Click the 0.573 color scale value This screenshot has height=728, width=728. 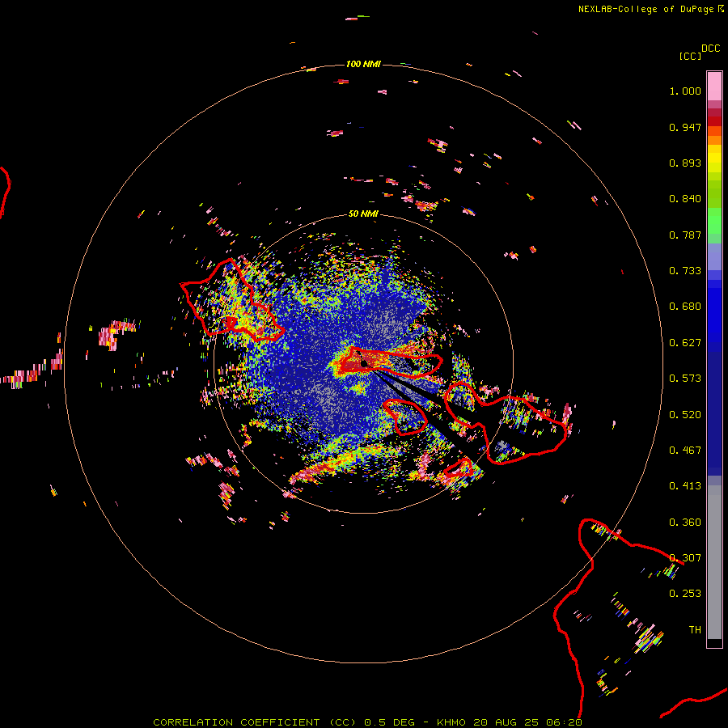tap(685, 379)
